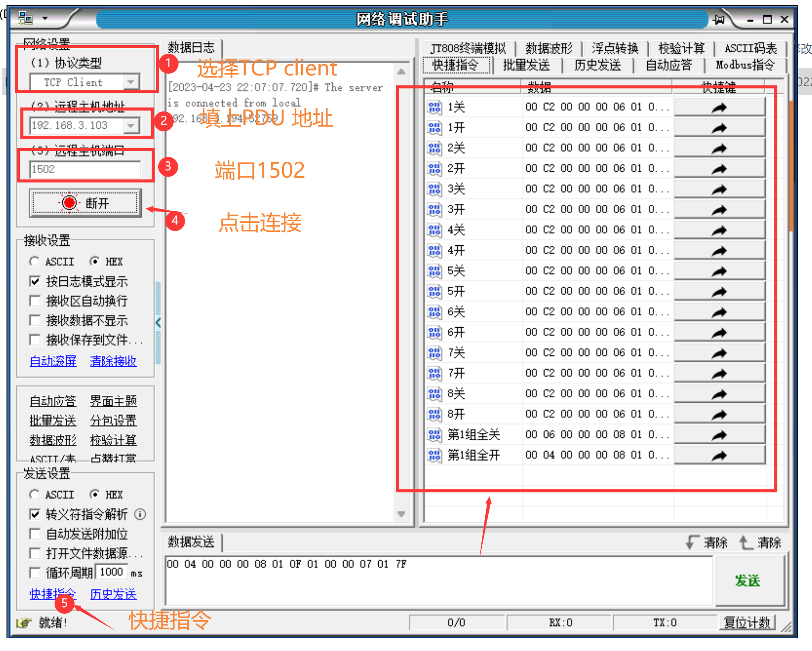This screenshot has height=651, width=812.
Task: Enable 接收区自动换行 checkbox
Action: click(x=35, y=301)
